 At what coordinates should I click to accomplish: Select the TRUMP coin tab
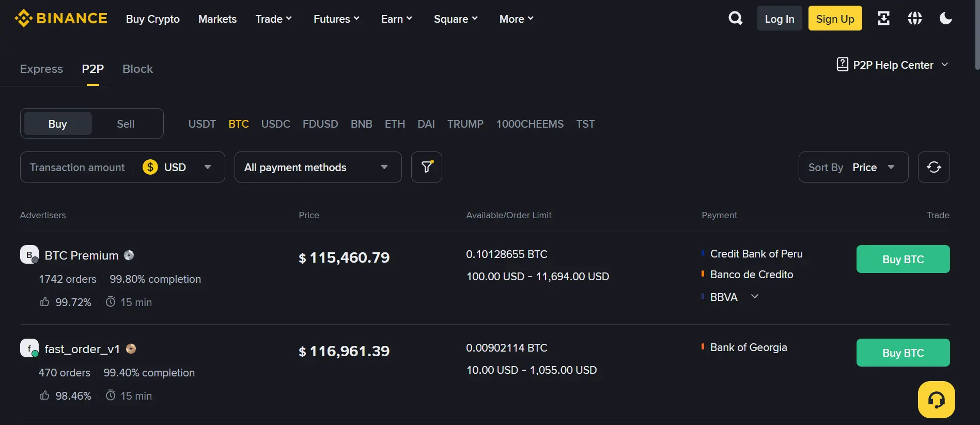point(465,124)
